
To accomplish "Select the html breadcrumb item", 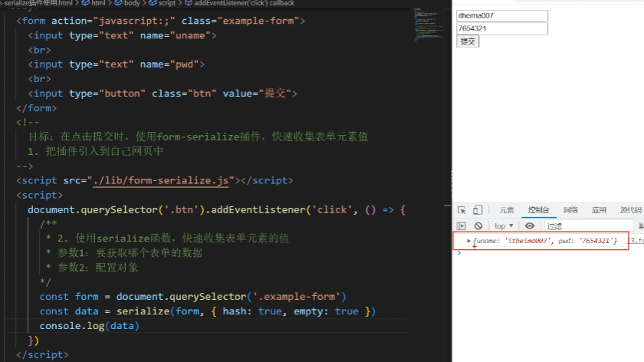I will coord(94,3).
